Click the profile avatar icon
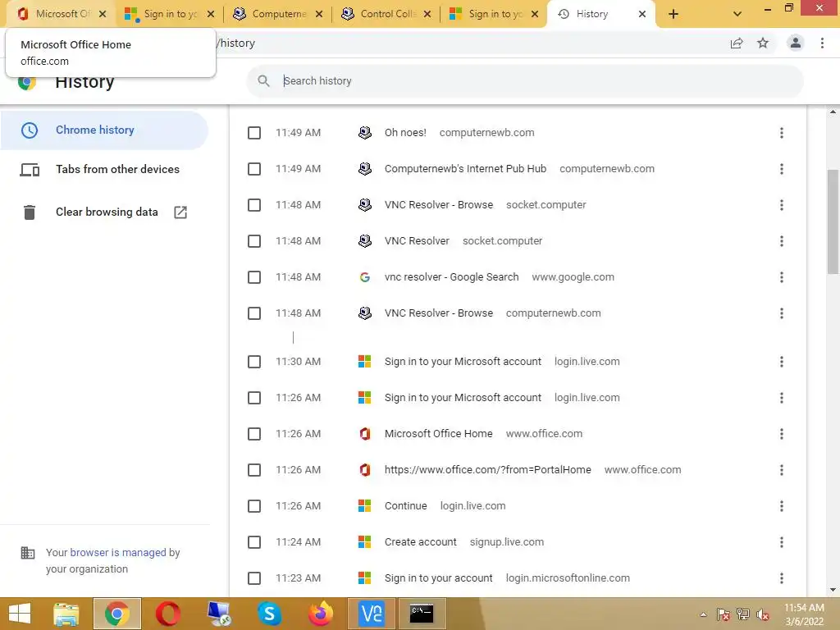This screenshot has height=630, width=840. point(796,43)
